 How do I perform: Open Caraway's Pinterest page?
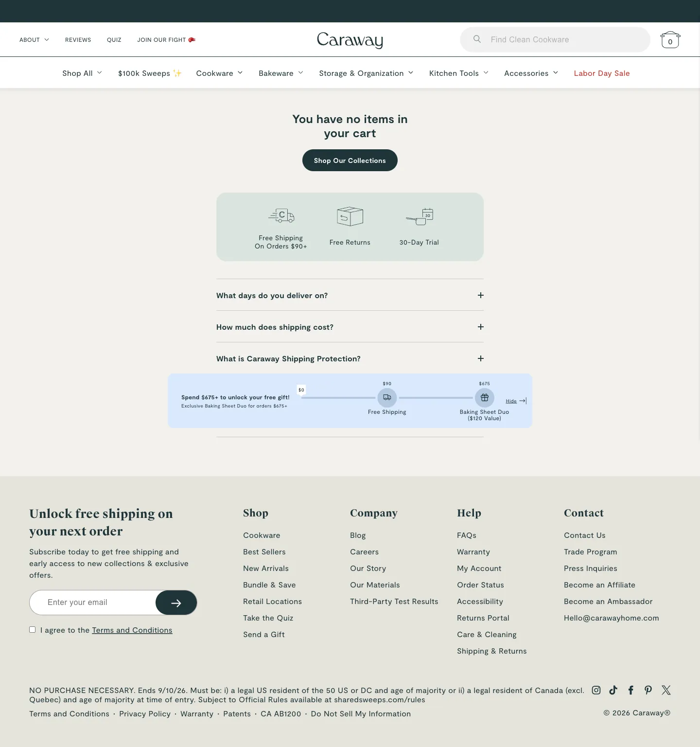[648, 690]
